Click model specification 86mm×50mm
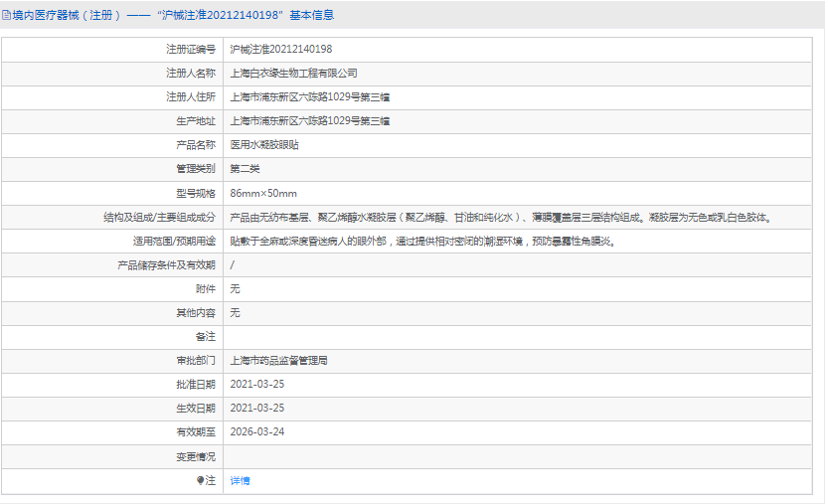Viewport: 828px width, 504px height. [x=262, y=193]
